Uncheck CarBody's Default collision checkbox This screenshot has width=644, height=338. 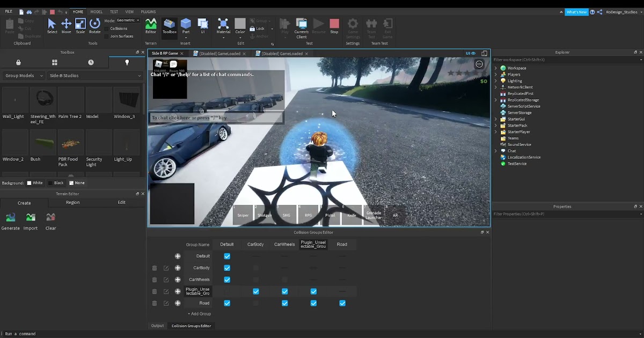(x=227, y=268)
